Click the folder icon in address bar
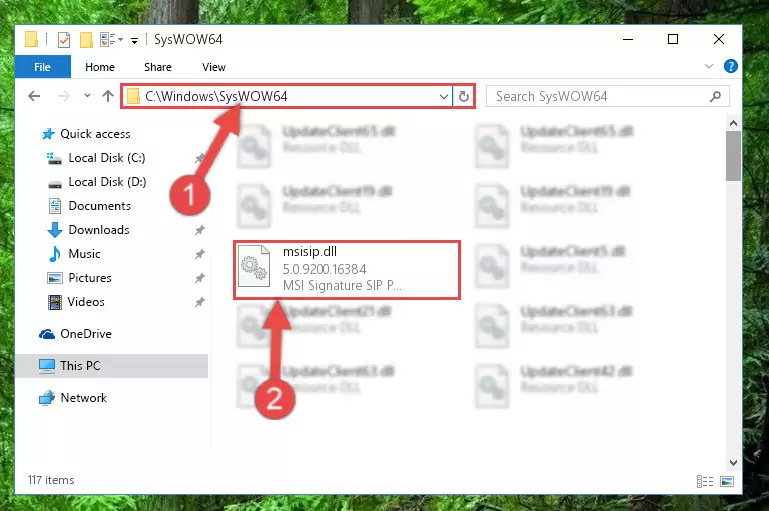 [133, 97]
